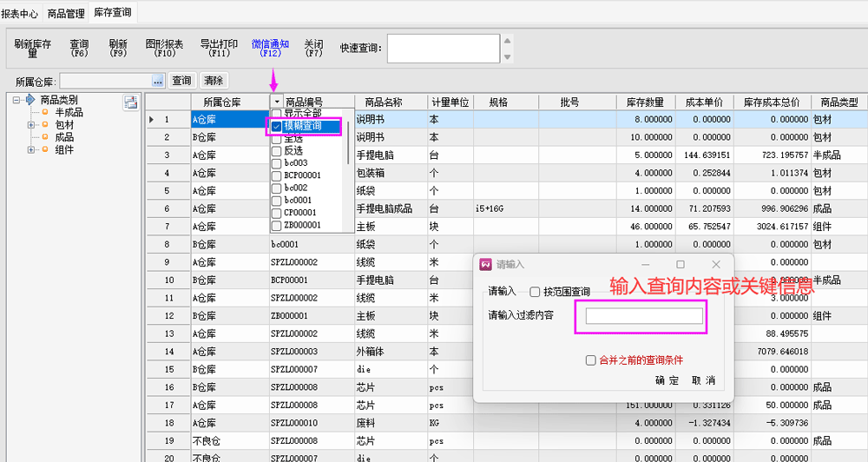The height and width of the screenshot is (462, 868).
Task: Expand the 包材 tree node
Action: (x=31, y=125)
